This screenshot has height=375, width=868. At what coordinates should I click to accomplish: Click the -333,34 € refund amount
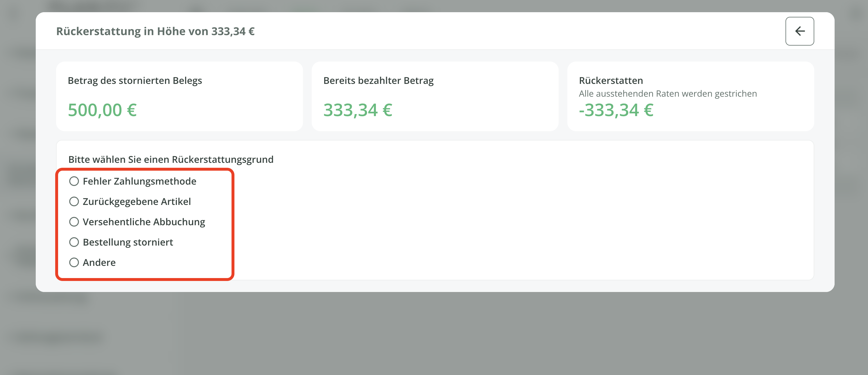click(616, 110)
